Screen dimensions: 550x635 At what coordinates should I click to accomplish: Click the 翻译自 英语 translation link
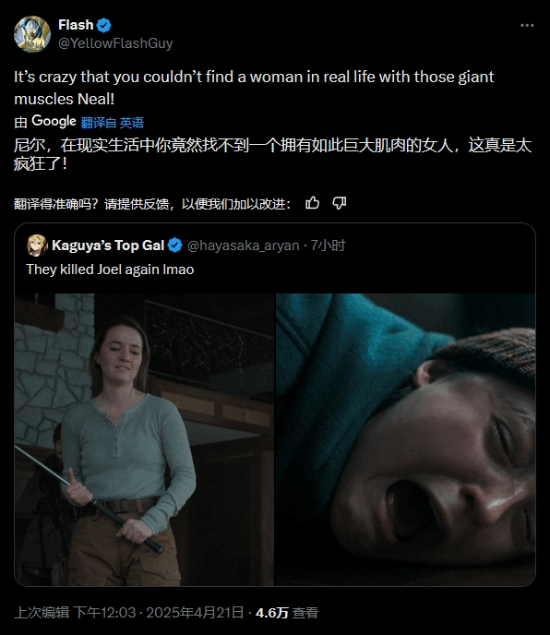tap(112, 122)
